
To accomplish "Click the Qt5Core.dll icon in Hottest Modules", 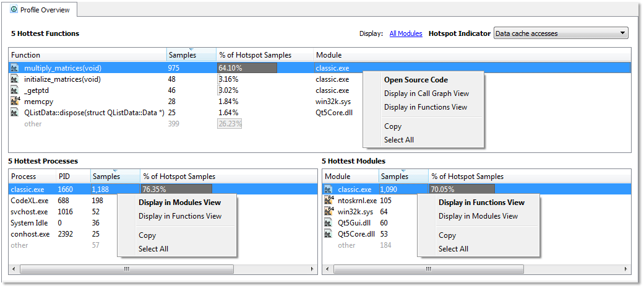I will point(328,234).
